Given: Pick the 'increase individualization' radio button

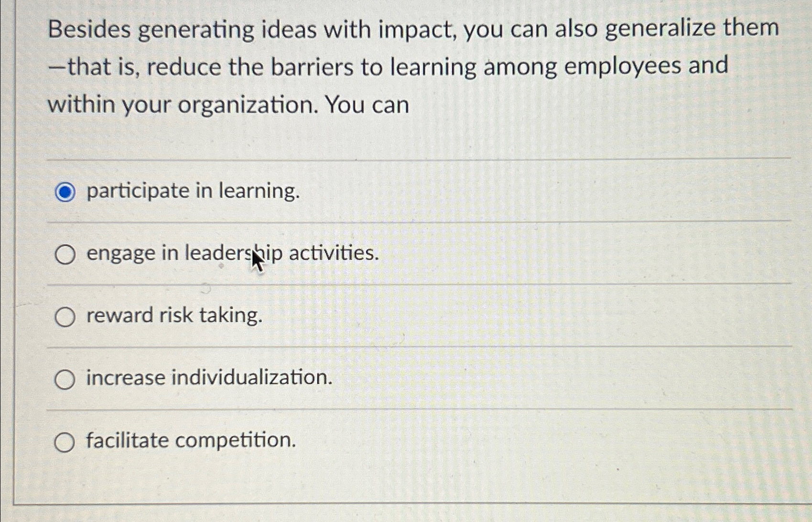Looking at the screenshot, I should point(65,378).
